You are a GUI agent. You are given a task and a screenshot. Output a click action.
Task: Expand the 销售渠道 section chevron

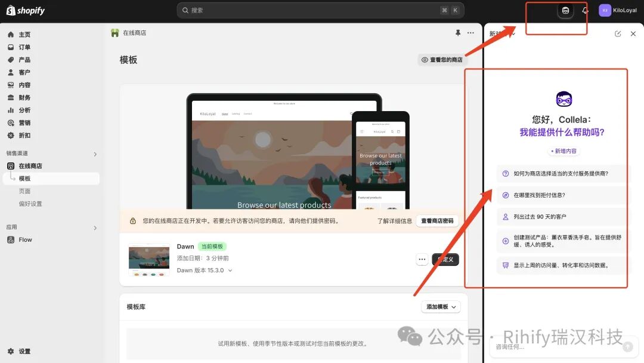95,154
